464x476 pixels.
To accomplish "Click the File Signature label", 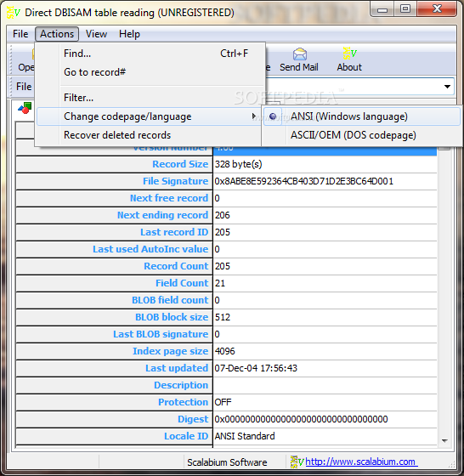I will pyautogui.click(x=176, y=181).
